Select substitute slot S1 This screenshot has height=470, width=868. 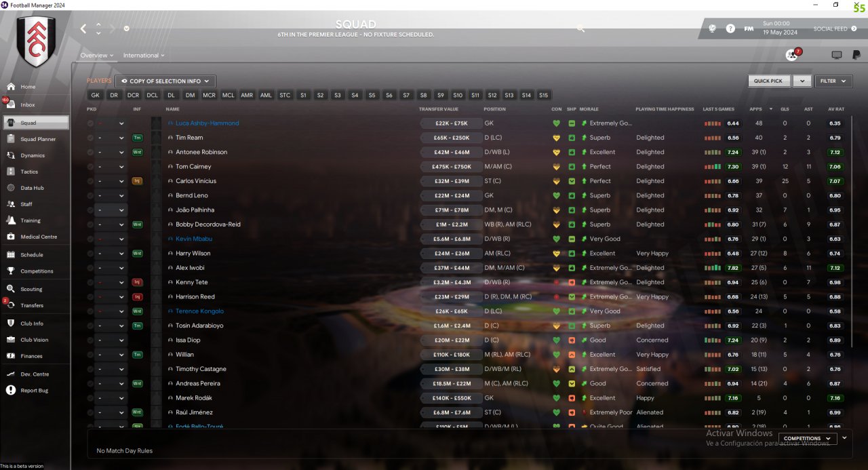pyautogui.click(x=303, y=96)
